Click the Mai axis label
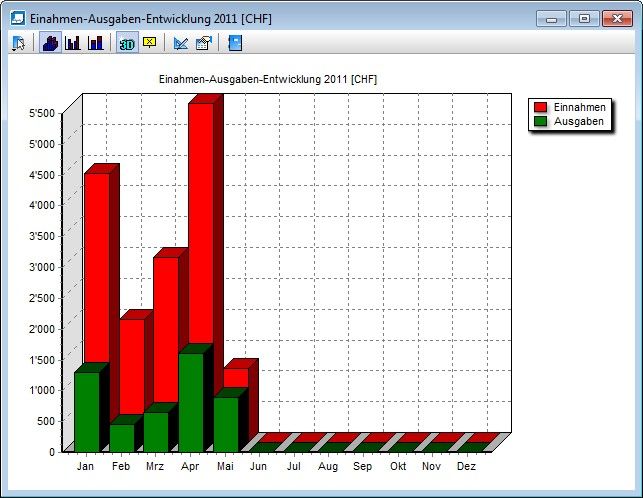The height and width of the screenshot is (498, 643). coord(225,466)
